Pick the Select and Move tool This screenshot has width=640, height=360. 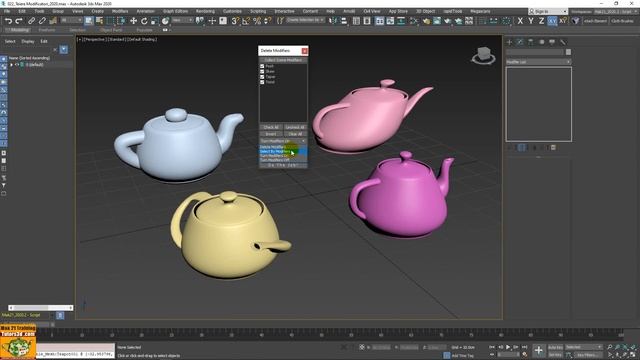(133, 21)
